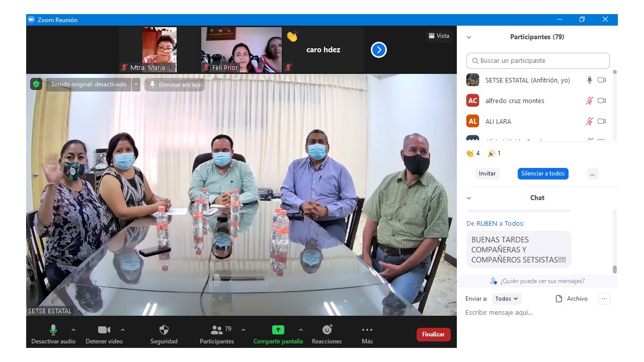Mute microphone with Desactivar audio
The image size is (644, 362).
tap(53, 334)
